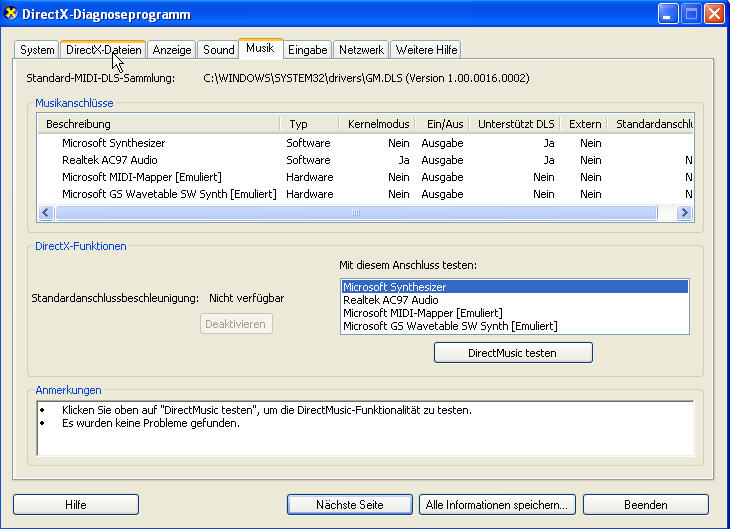Click the Kernelmodus column header

(377, 124)
